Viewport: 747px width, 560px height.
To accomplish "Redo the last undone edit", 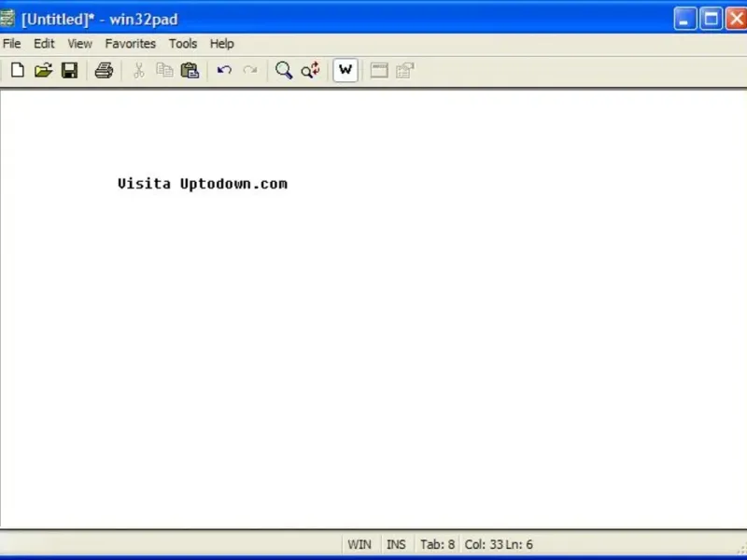I will tap(250, 71).
